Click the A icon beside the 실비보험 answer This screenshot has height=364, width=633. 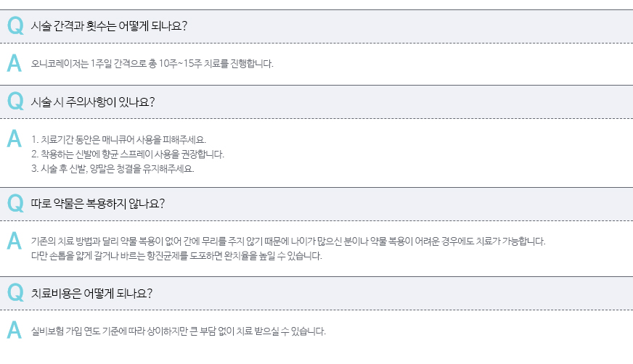click(14, 331)
